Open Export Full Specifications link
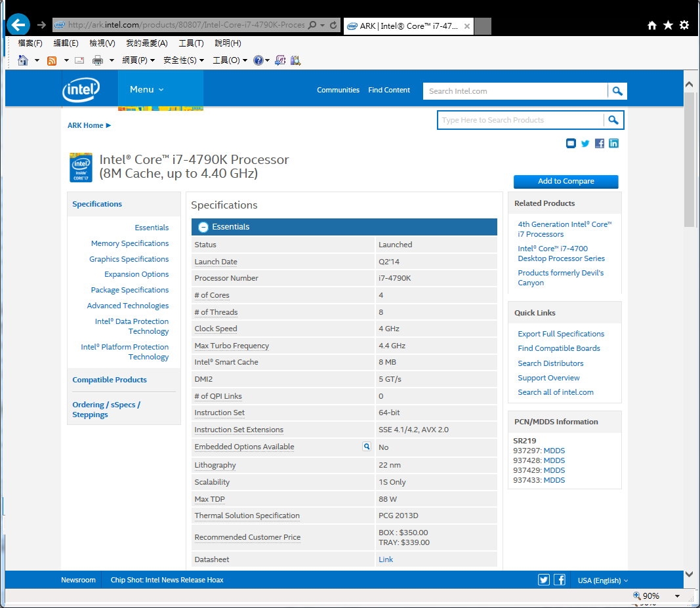This screenshot has width=700, height=608. tap(561, 334)
